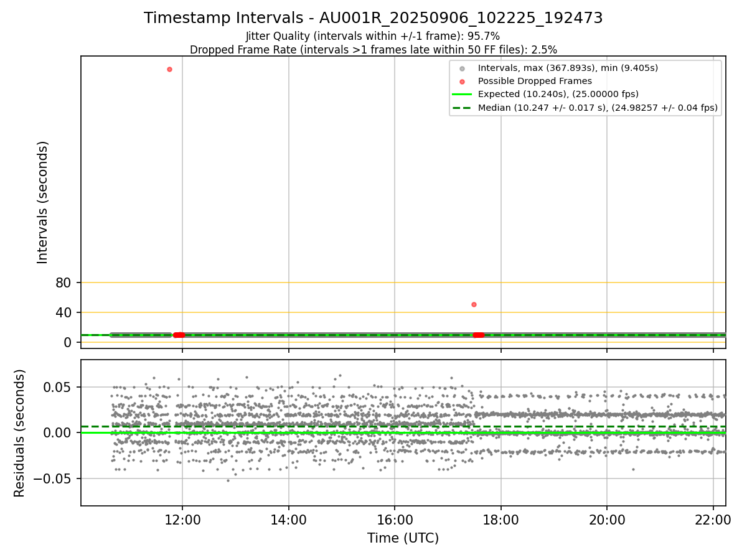Click the 'Residuals (seconds)' y-axis label
The height and width of the screenshot is (560, 747).
pyautogui.click(x=20, y=432)
